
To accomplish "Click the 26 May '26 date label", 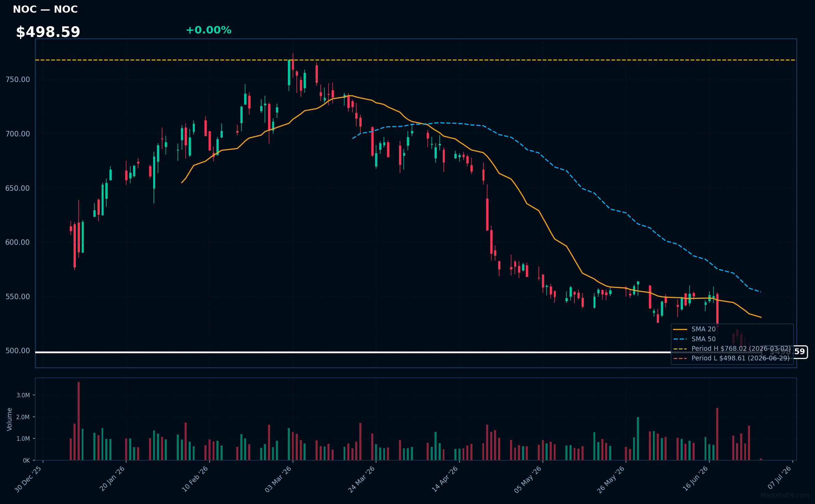I will (x=611, y=479).
